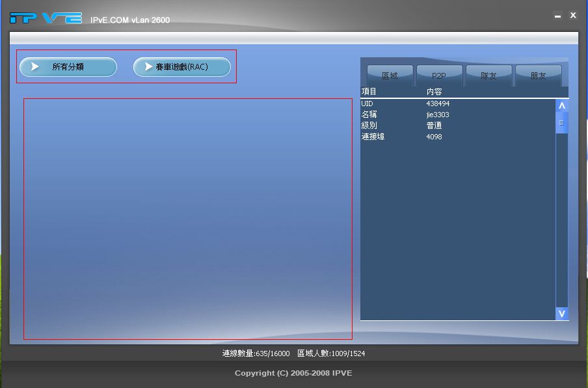Image resolution: width=588 pixels, height=388 pixels.
Task: Select the 名稱 row label
Action: coord(369,115)
